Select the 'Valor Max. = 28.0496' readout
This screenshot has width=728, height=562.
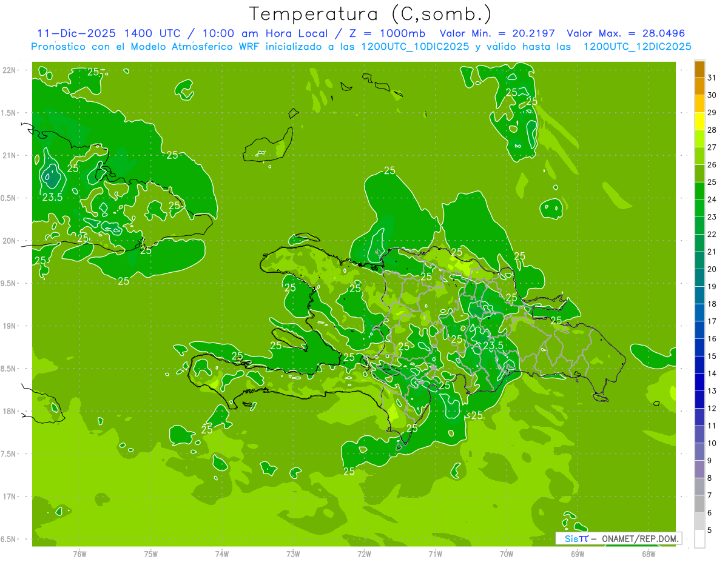(x=626, y=33)
